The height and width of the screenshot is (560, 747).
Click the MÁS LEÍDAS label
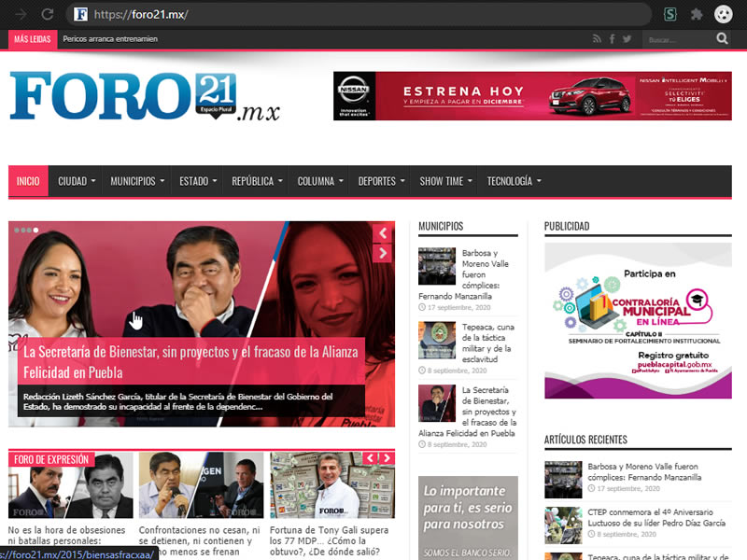click(33, 39)
